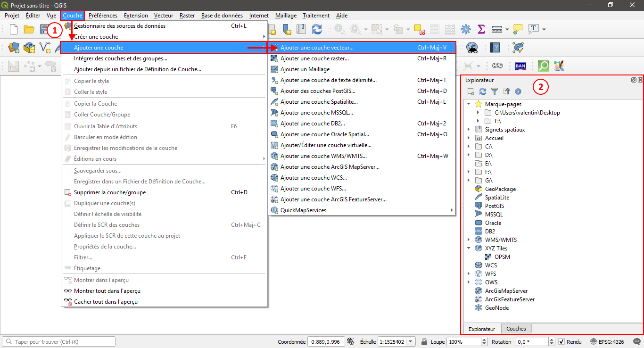Toggle the mouse extents icon next to coordinates
Viewport: 644px width, 348px height.
click(350, 341)
